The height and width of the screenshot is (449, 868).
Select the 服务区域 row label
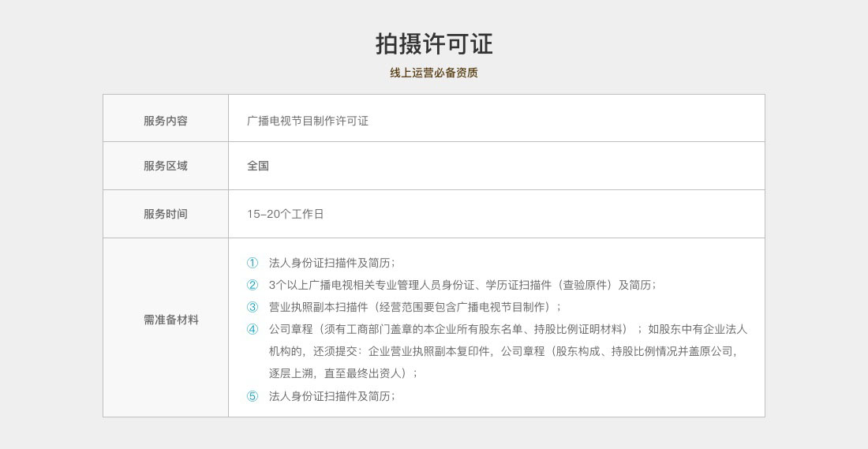coord(166,166)
